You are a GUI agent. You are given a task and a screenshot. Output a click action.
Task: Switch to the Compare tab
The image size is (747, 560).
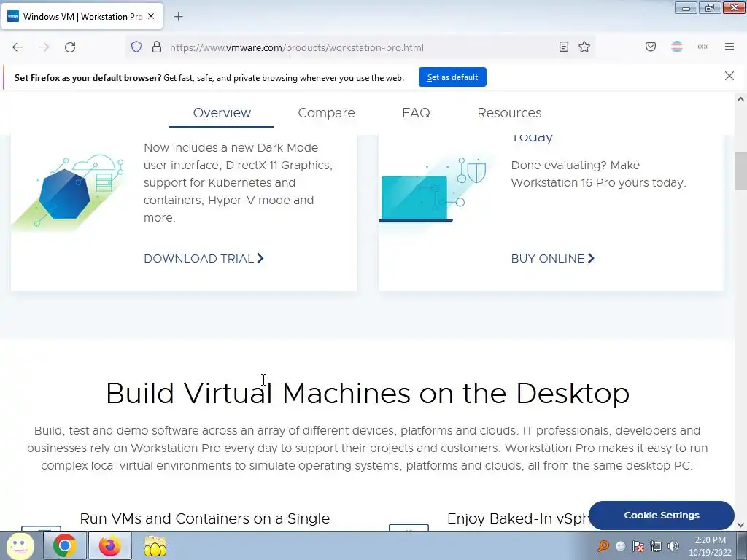click(x=326, y=113)
